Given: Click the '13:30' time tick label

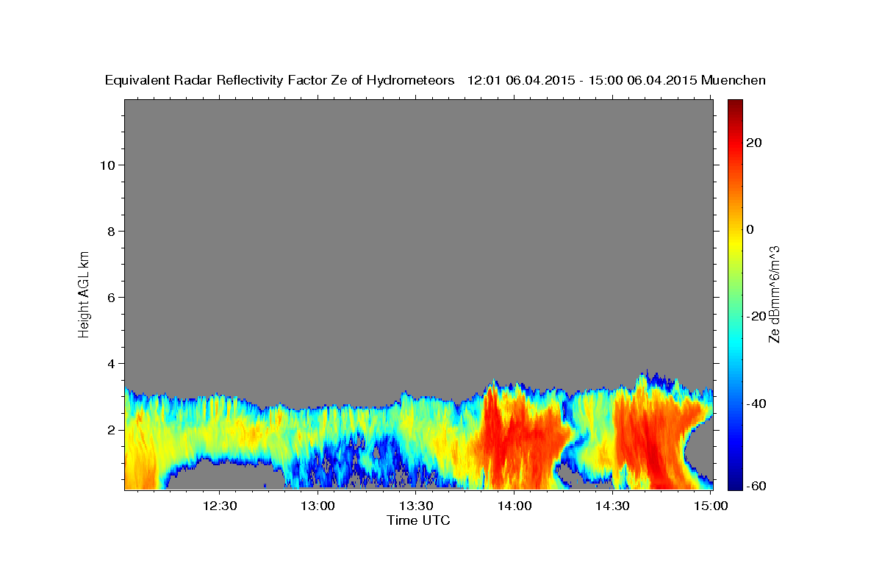Looking at the screenshot, I should [416, 506].
